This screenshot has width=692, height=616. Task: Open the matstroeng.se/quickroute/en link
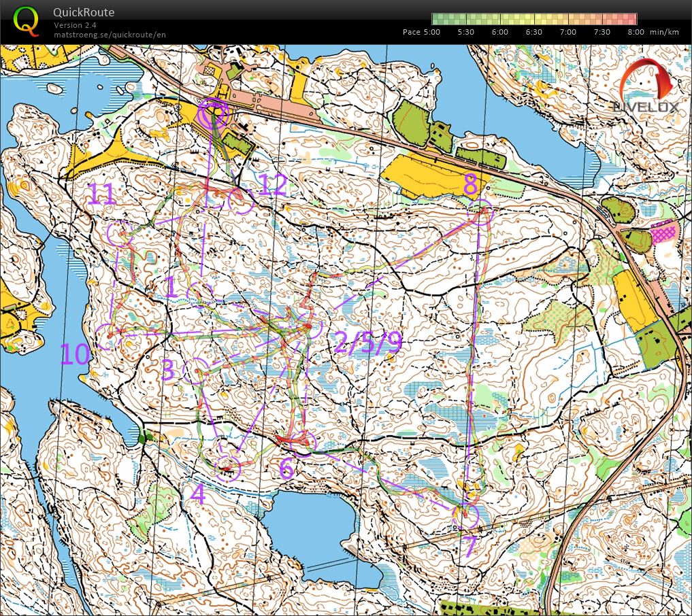click(x=110, y=35)
